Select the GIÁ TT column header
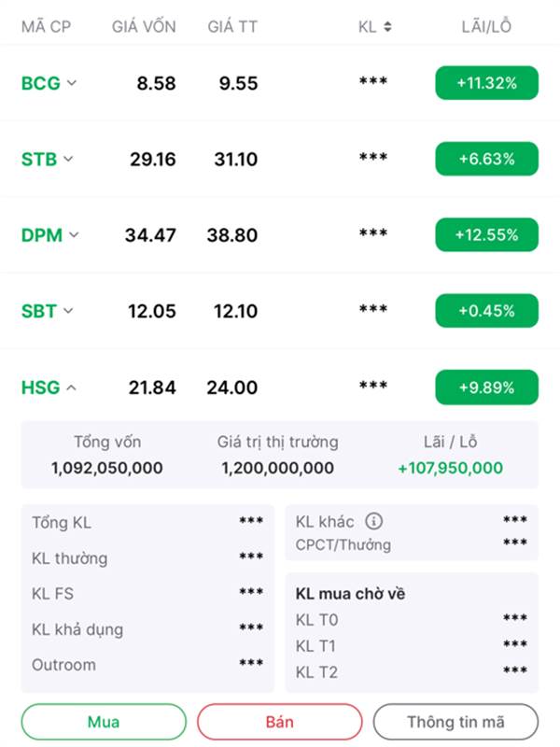 (232, 26)
